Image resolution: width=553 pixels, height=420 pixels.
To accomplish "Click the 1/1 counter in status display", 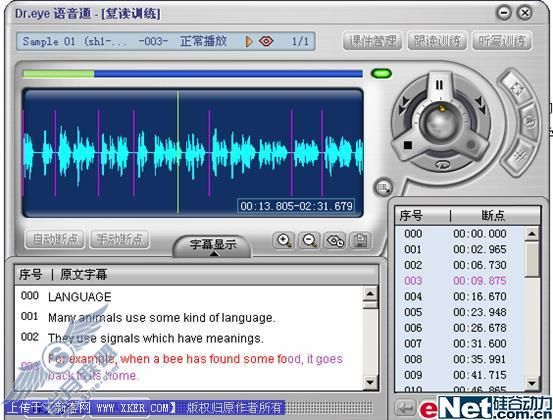I will tap(300, 42).
